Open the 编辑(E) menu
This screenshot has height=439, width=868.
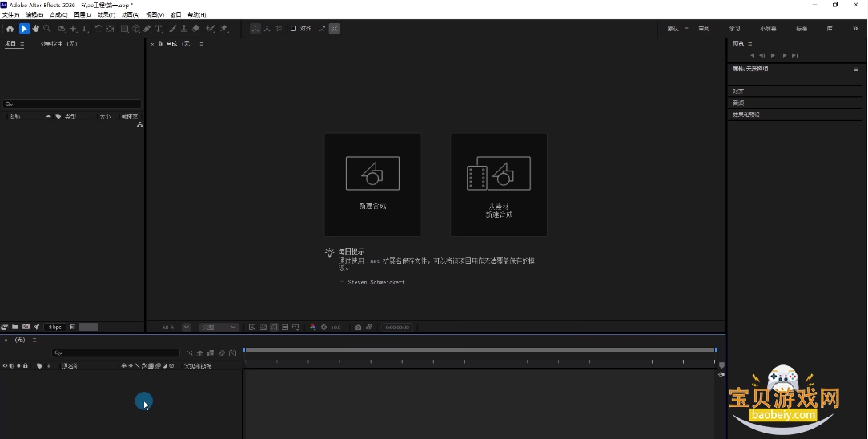tap(35, 15)
